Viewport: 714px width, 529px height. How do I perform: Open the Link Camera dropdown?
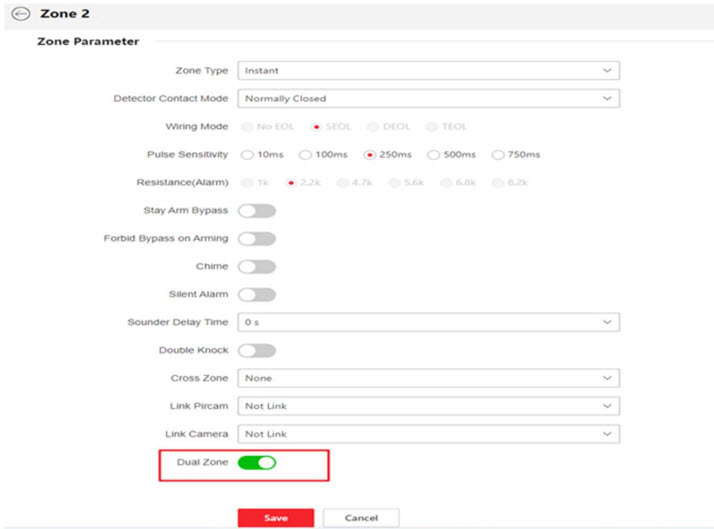[x=427, y=434]
